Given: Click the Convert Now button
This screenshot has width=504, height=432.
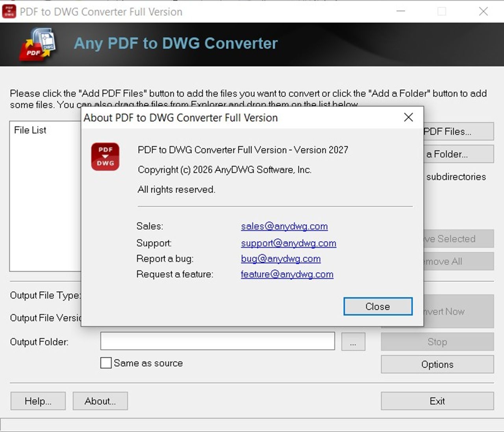Looking at the screenshot, I should pyautogui.click(x=459, y=311).
